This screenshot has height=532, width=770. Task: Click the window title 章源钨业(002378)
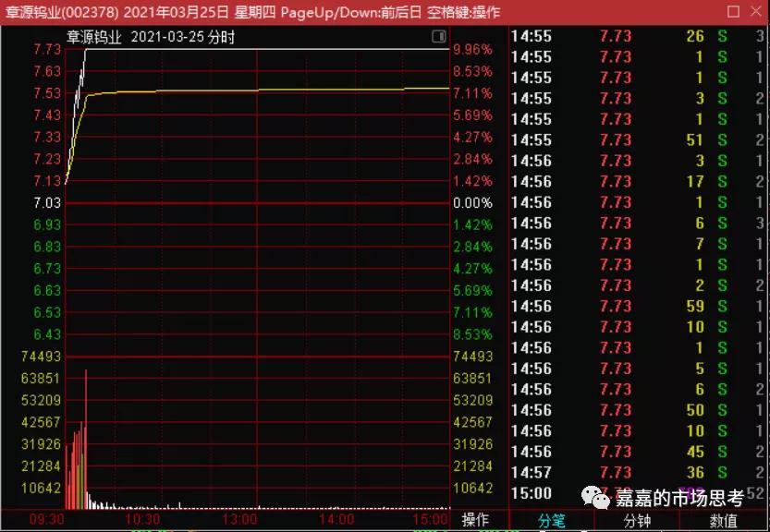click(61, 12)
